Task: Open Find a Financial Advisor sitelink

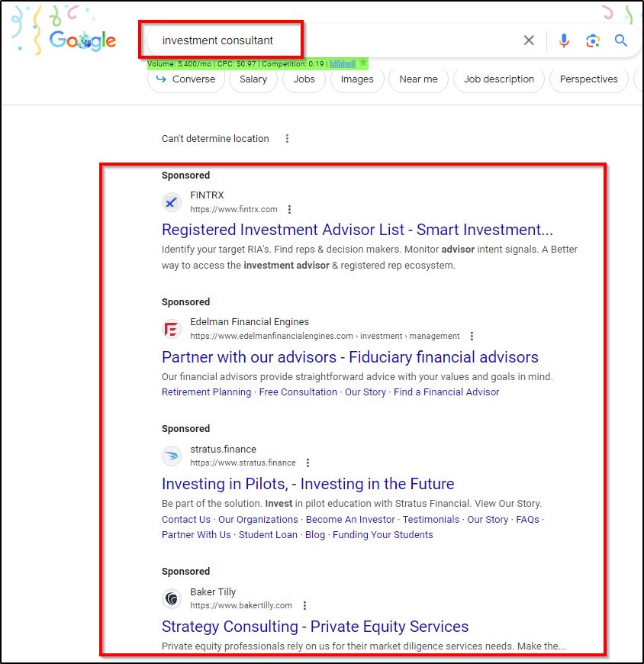Action: pyautogui.click(x=446, y=392)
